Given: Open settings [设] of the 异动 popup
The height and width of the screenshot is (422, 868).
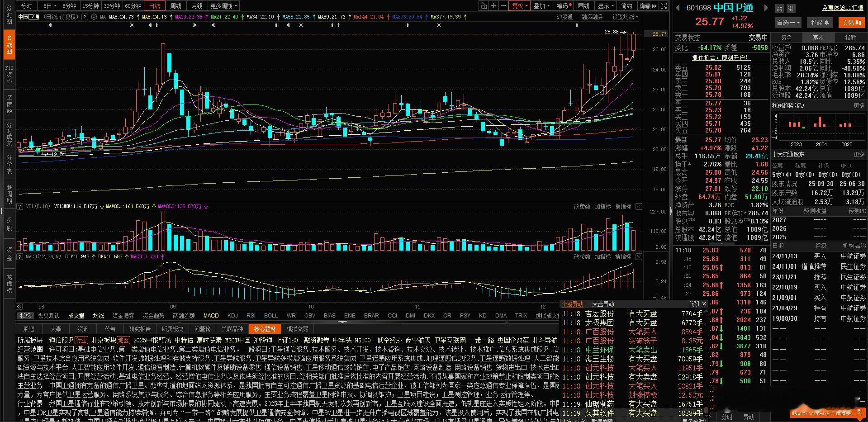Looking at the screenshot, I should (694, 304).
